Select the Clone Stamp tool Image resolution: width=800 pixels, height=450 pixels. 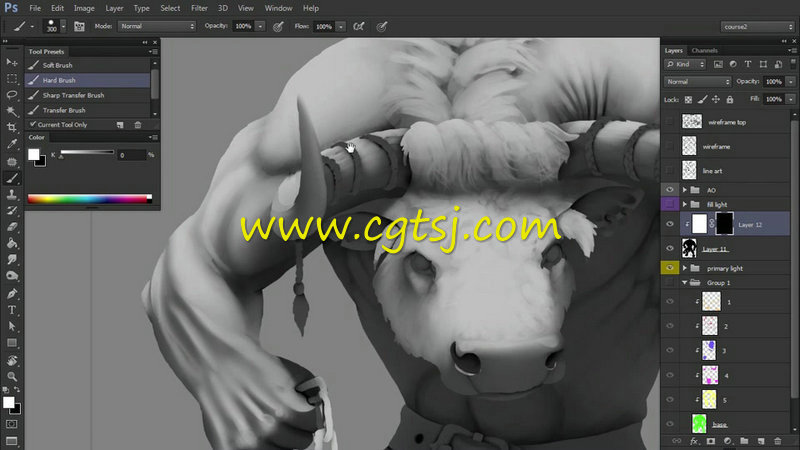click(x=12, y=194)
